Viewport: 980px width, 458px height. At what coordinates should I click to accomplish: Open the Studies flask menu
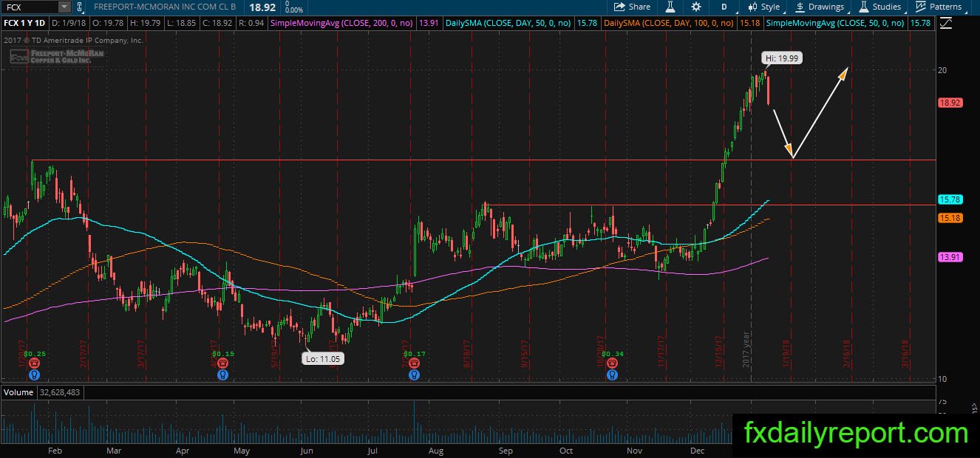coord(881,7)
